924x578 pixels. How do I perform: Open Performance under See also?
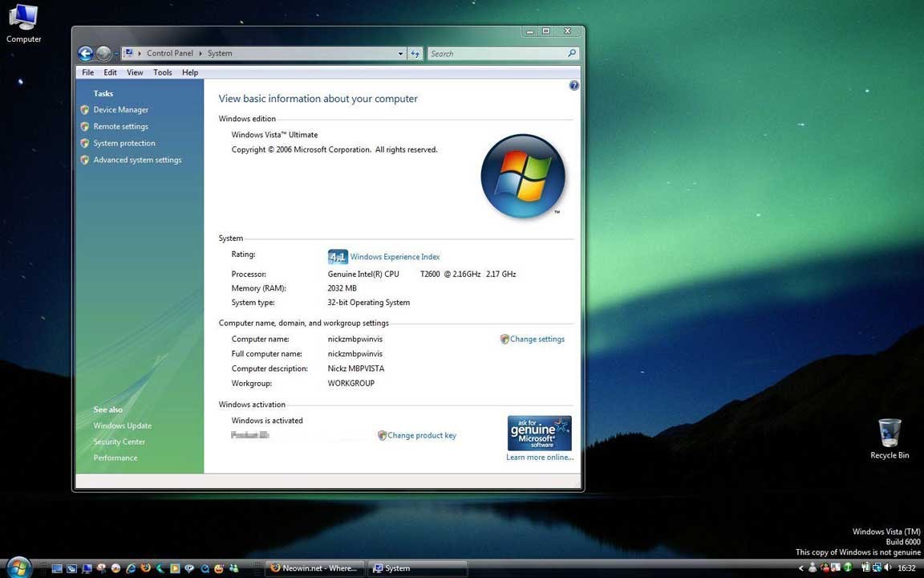tap(115, 458)
